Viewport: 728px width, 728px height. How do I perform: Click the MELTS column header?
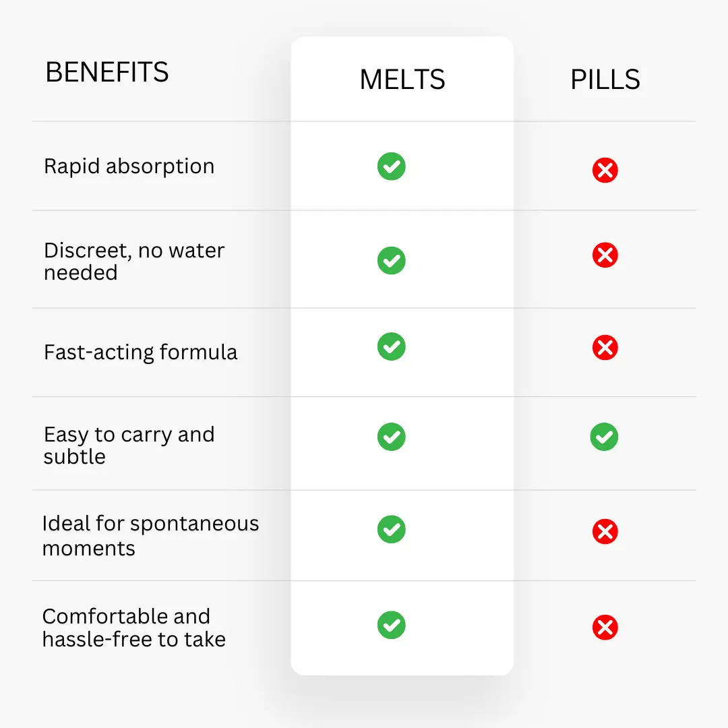tap(402, 80)
